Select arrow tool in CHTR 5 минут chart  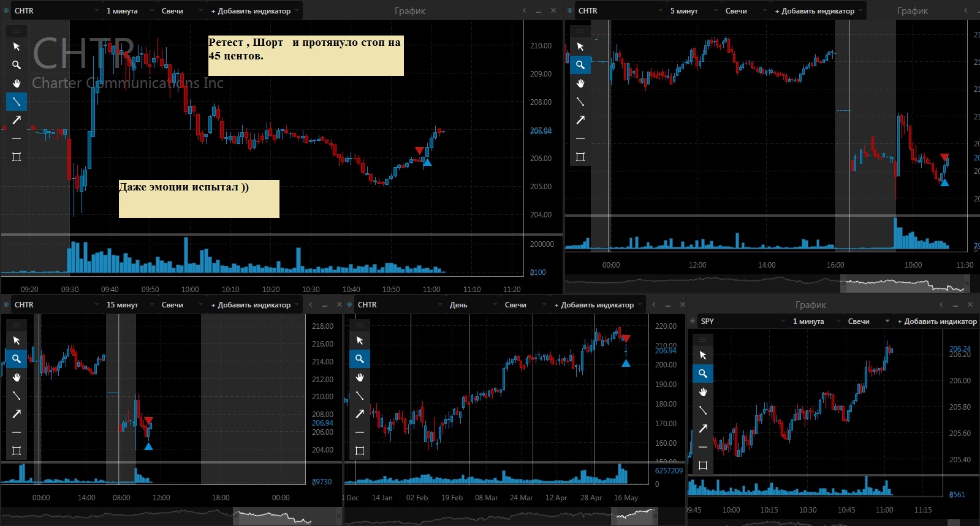pos(580,120)
